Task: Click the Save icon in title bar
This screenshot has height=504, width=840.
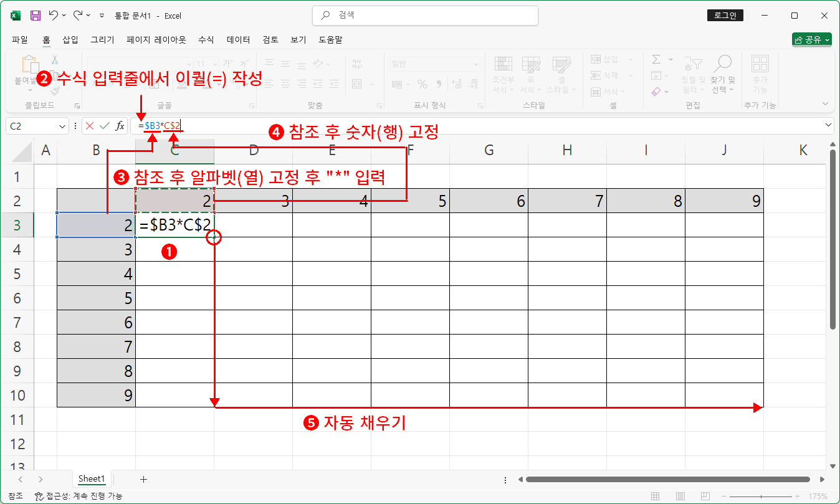Action: click(x=36, y=15)
